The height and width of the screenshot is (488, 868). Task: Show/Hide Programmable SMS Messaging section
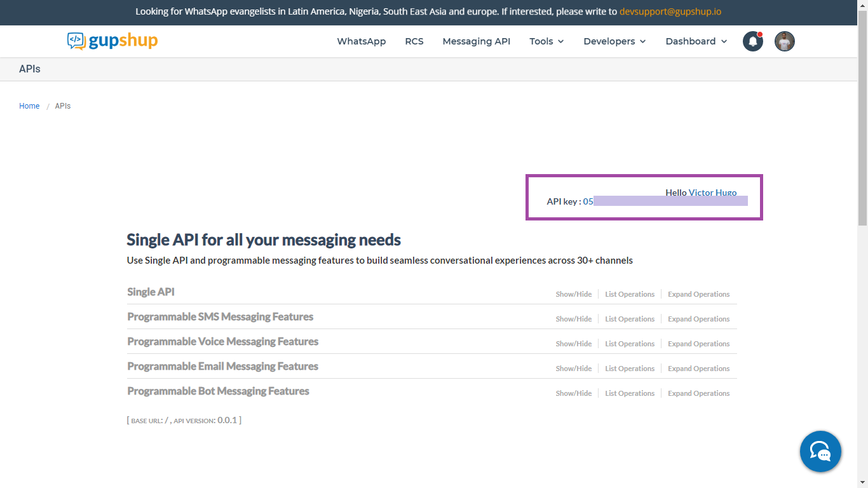coord(574,319)
